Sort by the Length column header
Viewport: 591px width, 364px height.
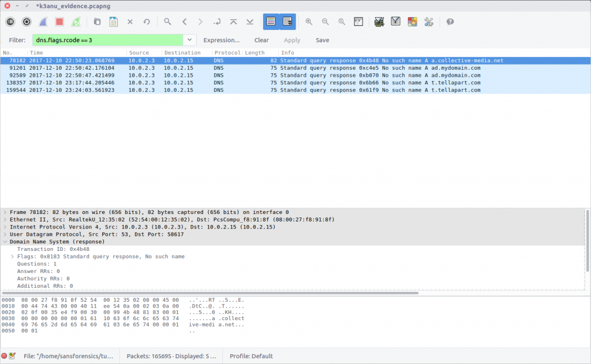(260, 52)
